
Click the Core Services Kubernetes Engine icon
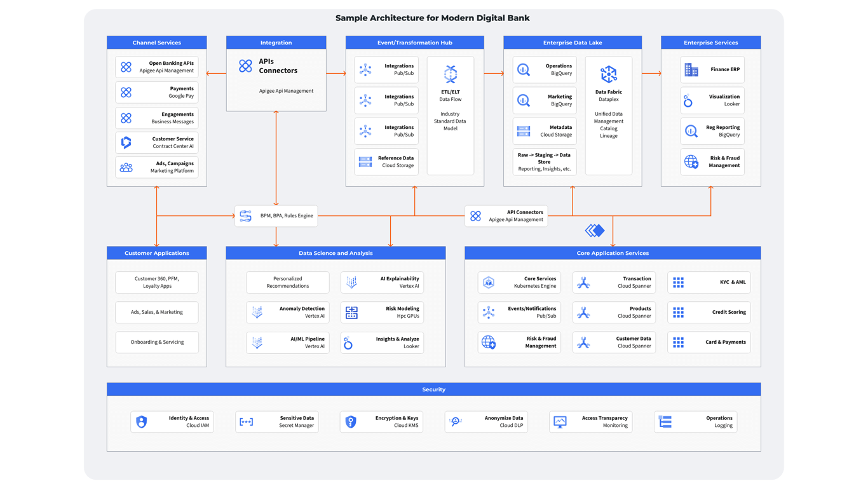(489, 283)
